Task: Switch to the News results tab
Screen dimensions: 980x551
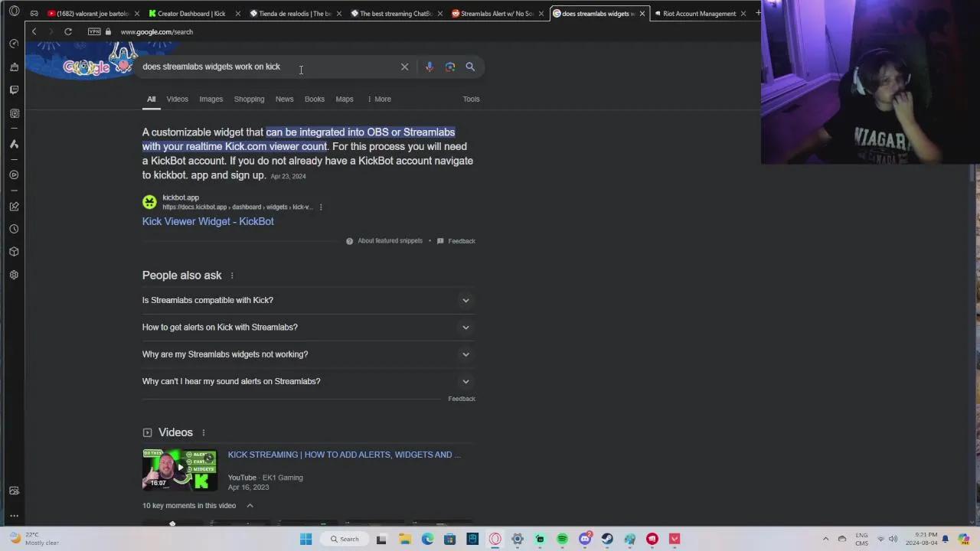Action: [x=284, y=99]
